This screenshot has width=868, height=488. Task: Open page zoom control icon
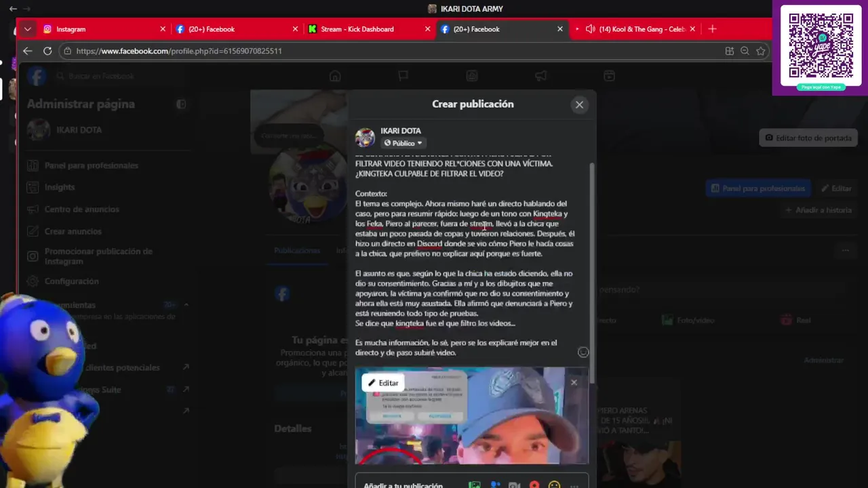click(x=745, y=51)
